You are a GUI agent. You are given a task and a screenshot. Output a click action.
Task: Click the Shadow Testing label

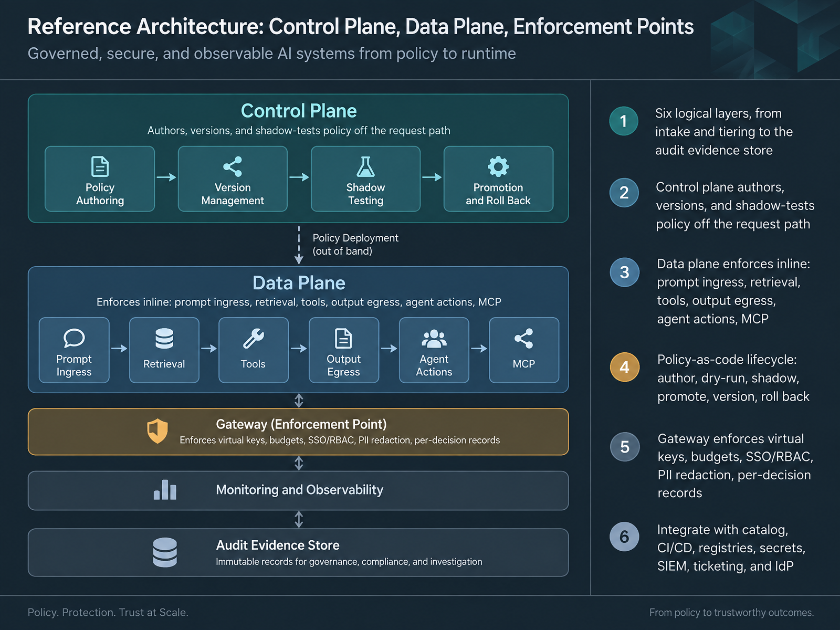click(365, 194)
